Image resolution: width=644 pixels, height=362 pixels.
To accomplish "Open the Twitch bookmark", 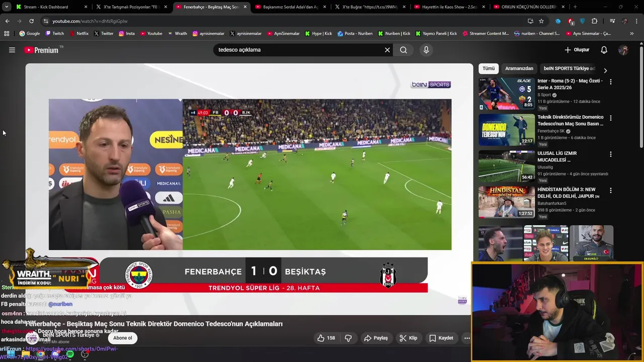I will coord(54,34).
